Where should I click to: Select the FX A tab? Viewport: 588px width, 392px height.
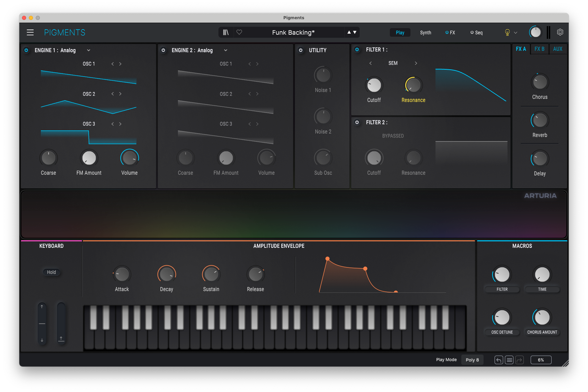(521, 49)
